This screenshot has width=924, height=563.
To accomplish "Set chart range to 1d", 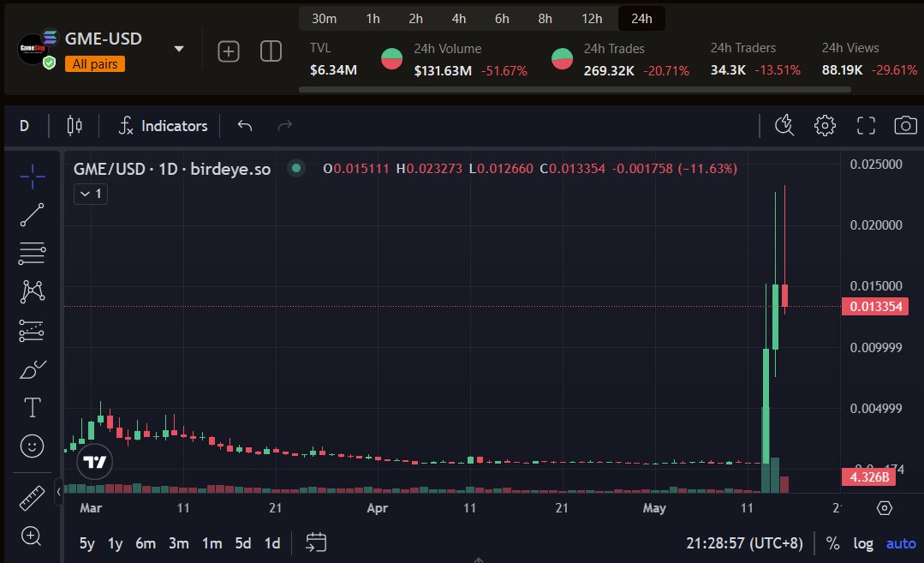I will tap(272, 543).
